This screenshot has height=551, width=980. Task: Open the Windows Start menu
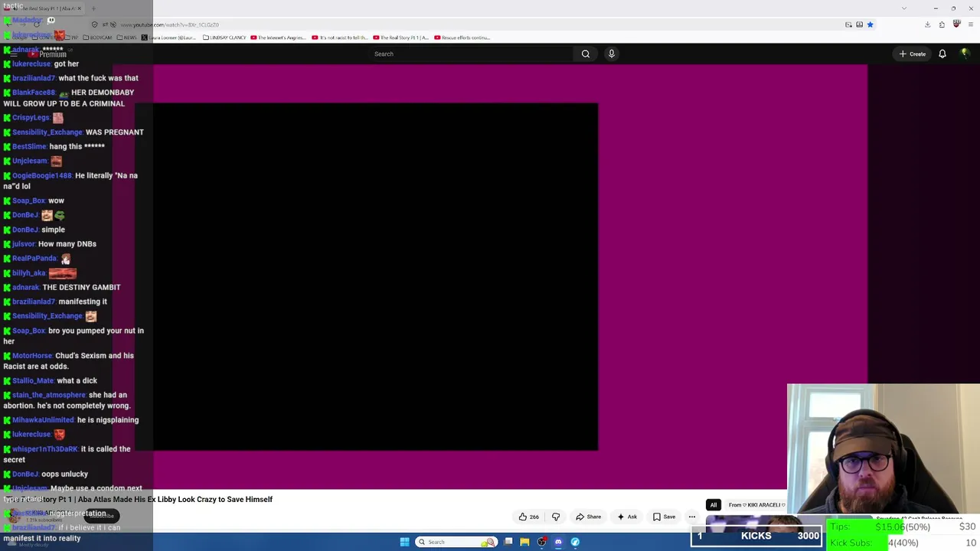pos(404,542)
